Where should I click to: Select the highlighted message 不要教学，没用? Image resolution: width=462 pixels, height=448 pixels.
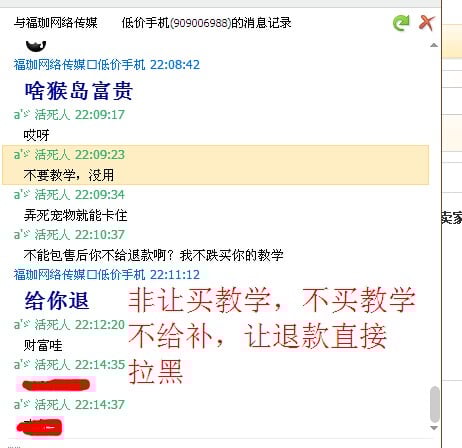pyautogui.click(x=215, y=165)
